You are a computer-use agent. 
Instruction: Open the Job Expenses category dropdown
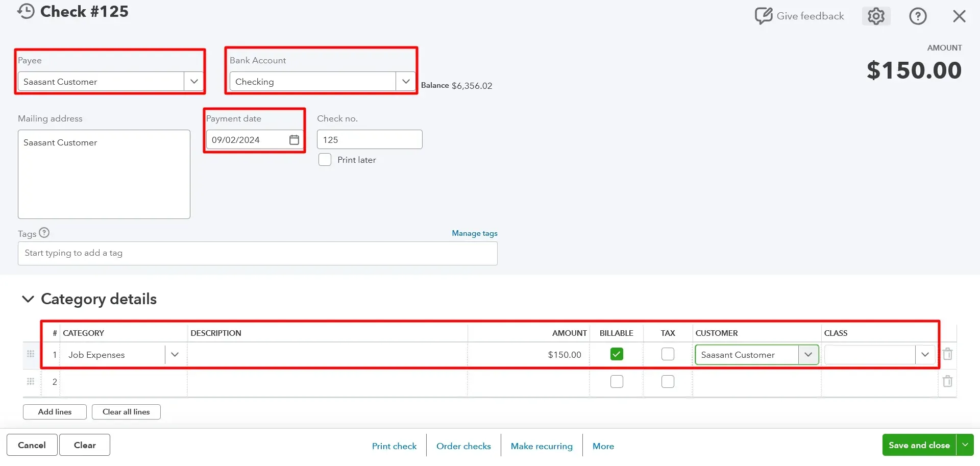pyautogui.click(x=175, y=355)
